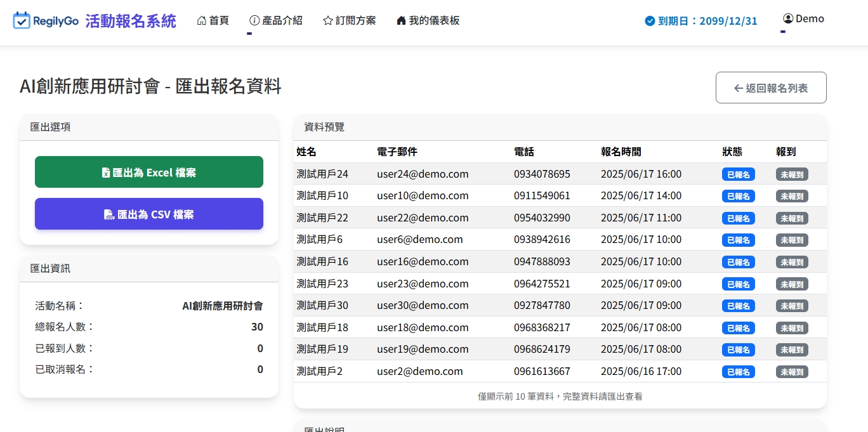Click the 未報到 badge for 測試用戶10
This screenshot has height=432, width=868.
[x=792, y=196]
